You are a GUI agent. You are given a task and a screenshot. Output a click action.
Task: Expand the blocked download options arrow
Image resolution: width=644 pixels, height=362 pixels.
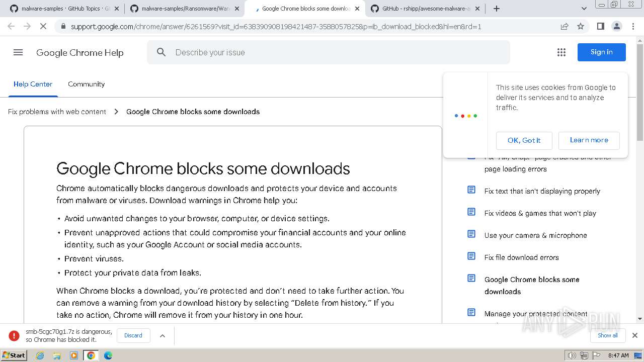pyautogui.click(x=163, y=335)
